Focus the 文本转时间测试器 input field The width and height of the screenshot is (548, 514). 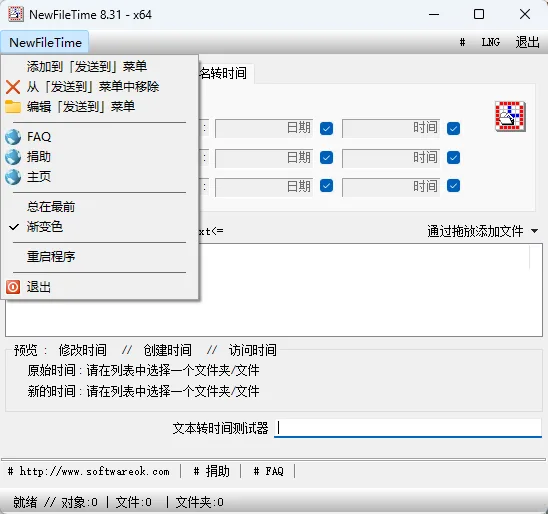pos(408,428)
